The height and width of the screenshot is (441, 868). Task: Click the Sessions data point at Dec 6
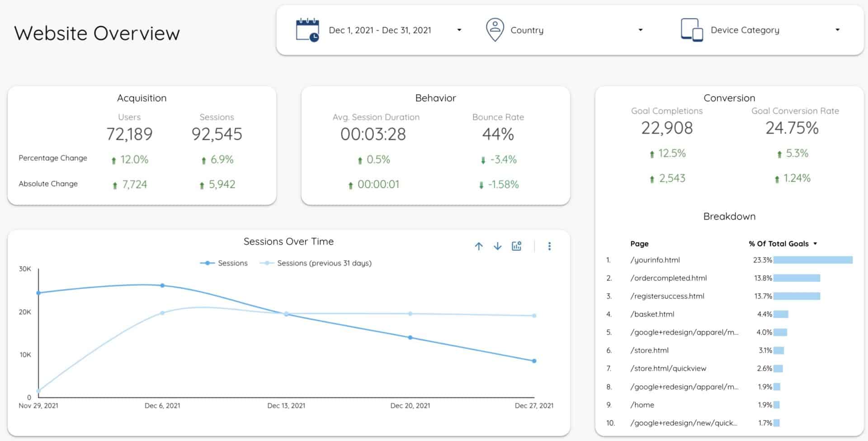(x=163, y=285)
